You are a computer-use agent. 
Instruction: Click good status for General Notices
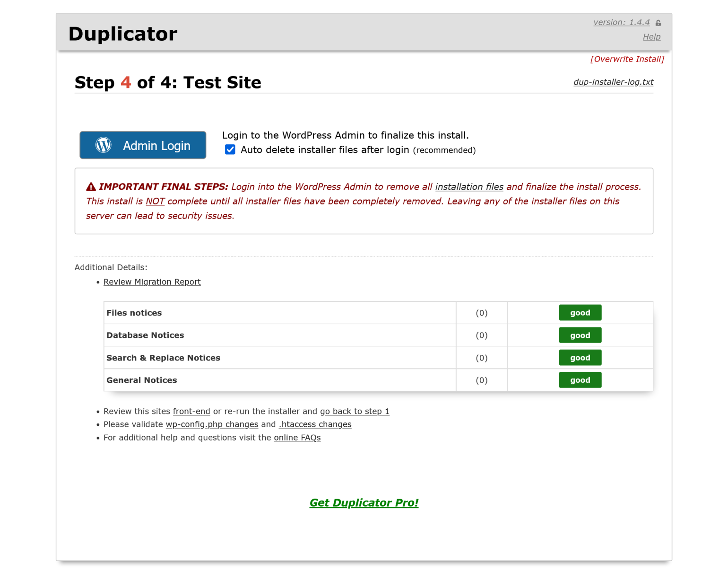coord(580,380)
